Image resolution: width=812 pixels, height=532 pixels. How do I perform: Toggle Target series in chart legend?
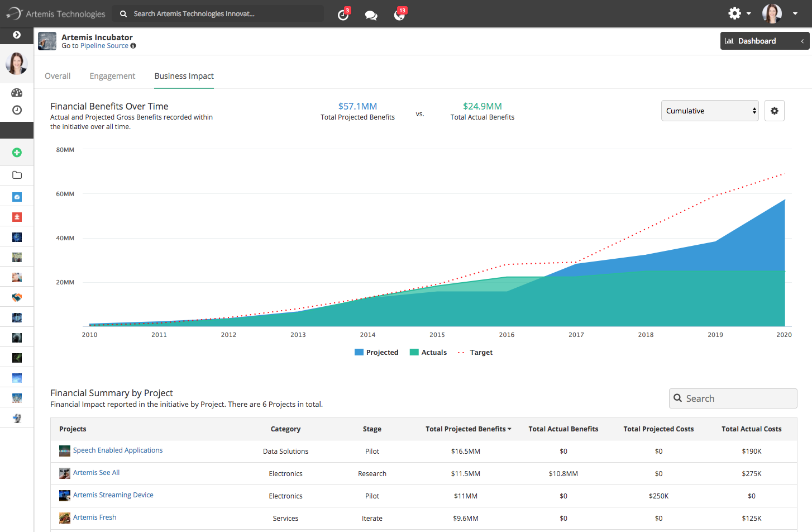click(x=475, y=353)
